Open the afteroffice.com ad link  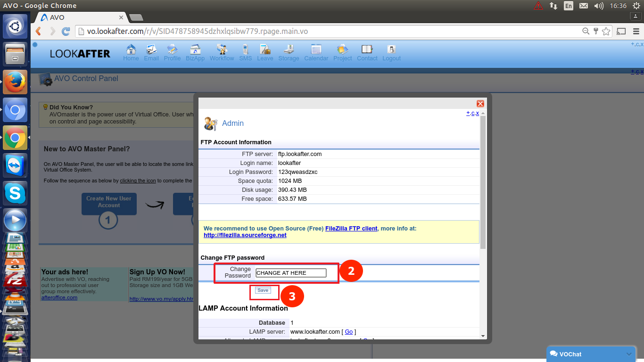pos(59,297)
